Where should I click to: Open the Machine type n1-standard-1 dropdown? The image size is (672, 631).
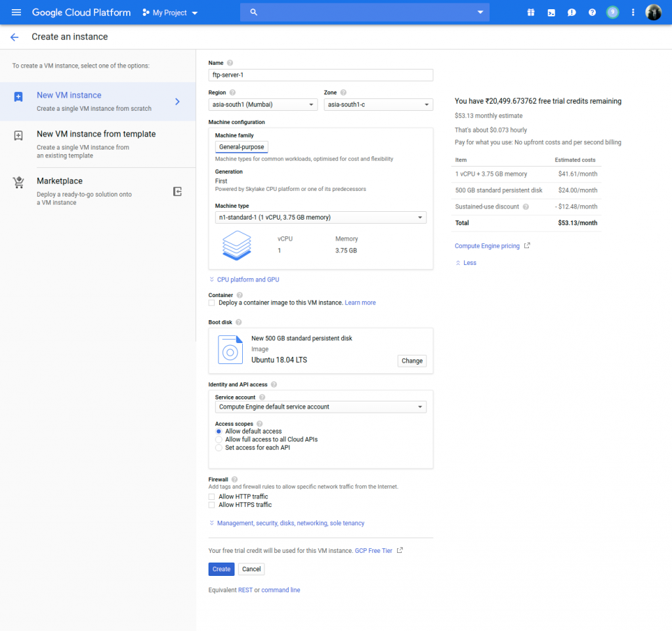[x=320, y=218]
